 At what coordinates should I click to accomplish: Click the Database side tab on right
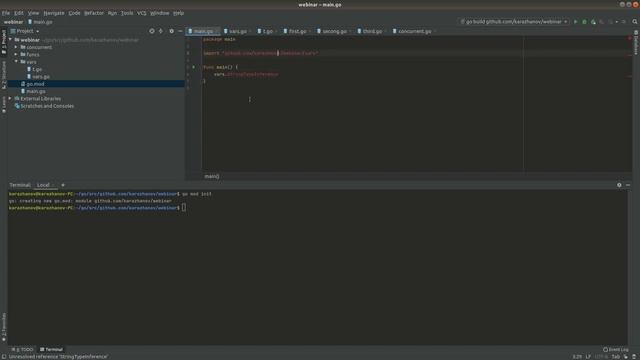click(636, 43)
